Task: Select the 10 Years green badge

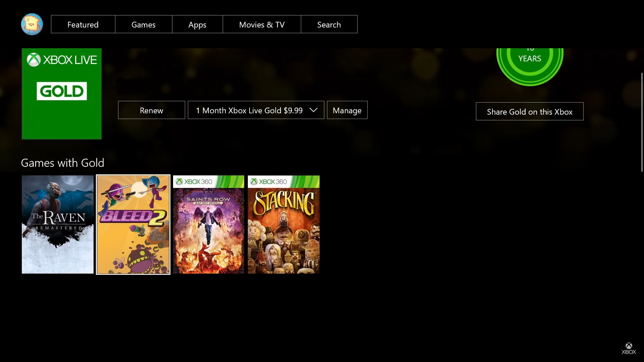Action: [530, 67]
